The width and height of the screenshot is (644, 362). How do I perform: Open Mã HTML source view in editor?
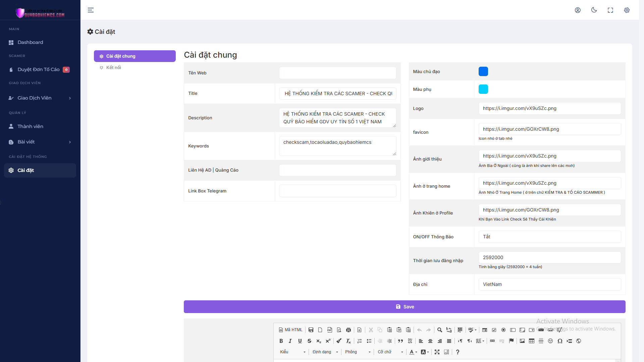tap(290, 330)
